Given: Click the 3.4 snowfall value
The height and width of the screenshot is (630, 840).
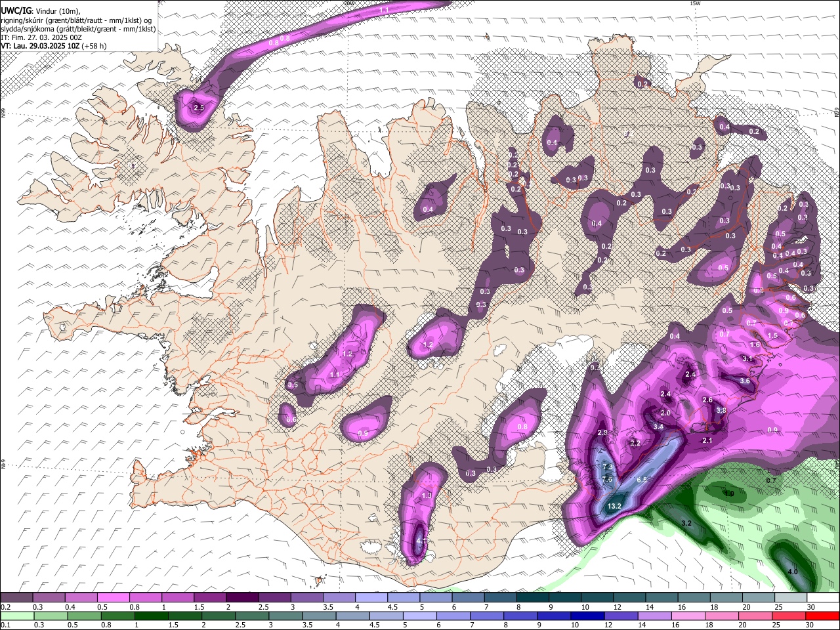Looking at the screenshot, I should click(x=659, y=427).
